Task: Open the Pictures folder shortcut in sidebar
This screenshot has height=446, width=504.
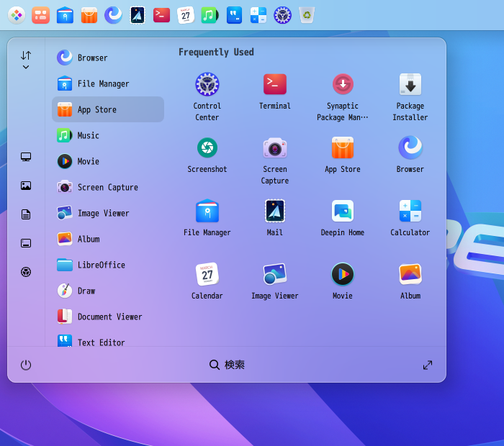Action: [26, 186]
